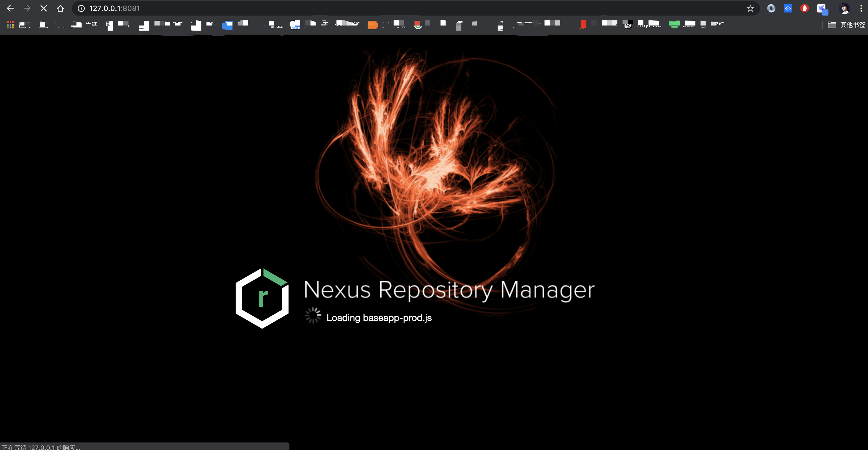Screen dimensions: 868x450
Task: Open the red hand ad blocker extension
Action: coord(804,8)
